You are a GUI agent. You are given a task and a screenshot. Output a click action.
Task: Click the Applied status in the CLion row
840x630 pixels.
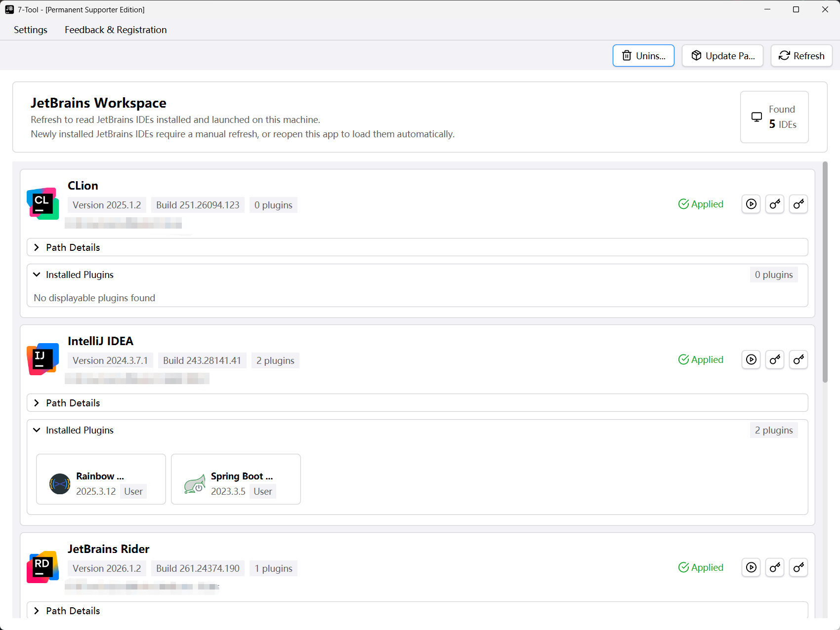(701, 204)
